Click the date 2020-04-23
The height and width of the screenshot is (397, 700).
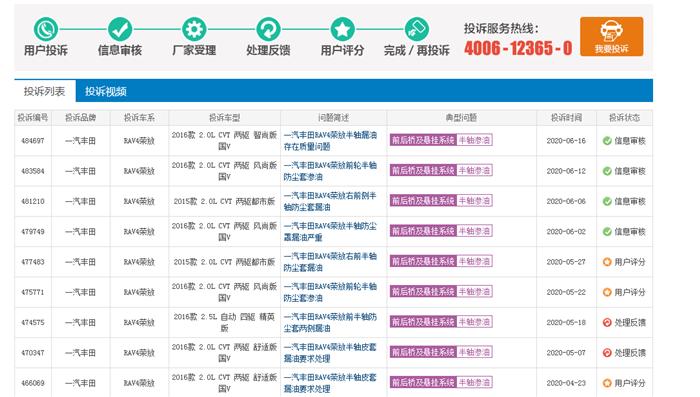(566, 383)
